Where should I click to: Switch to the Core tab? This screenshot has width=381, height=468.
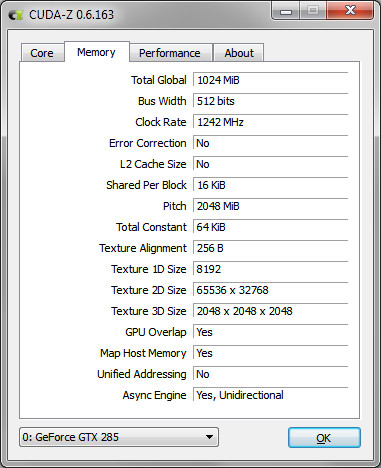pos(42,53)
